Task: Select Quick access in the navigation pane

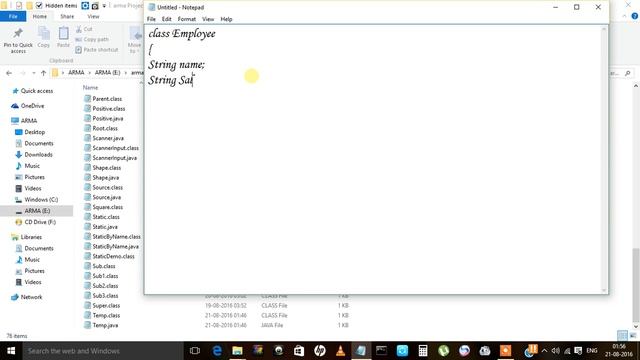Action: pyautogui.click(x=37, y=91)
